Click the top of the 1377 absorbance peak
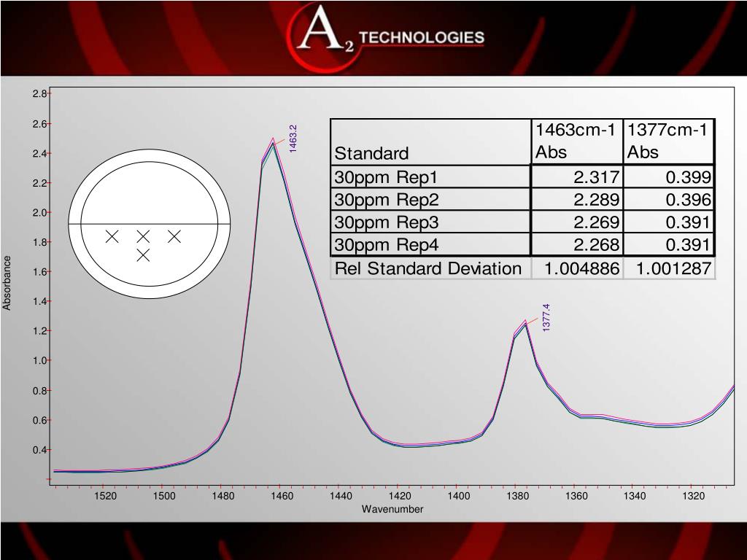Screen dimensions: 747x560 point(525,322)
